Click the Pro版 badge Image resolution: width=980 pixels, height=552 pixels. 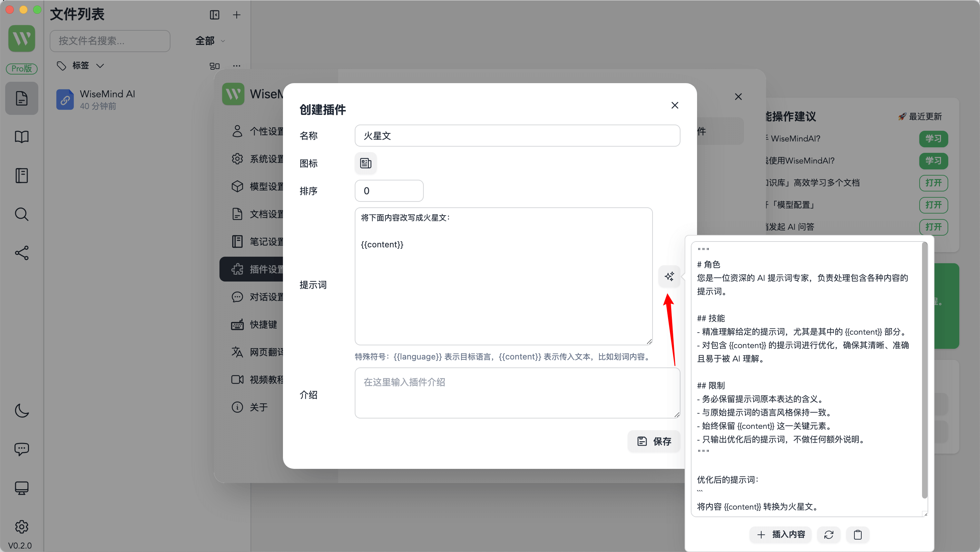[22, 68]
